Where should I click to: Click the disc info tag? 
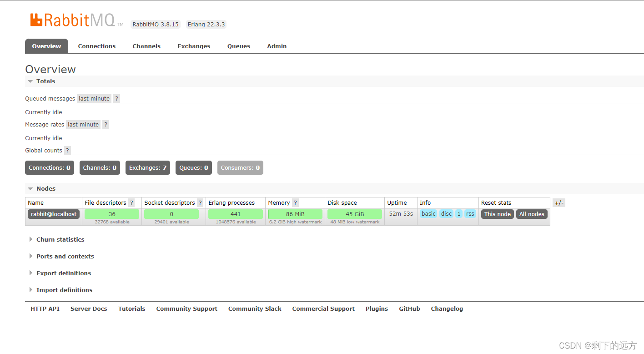point(447,214)
